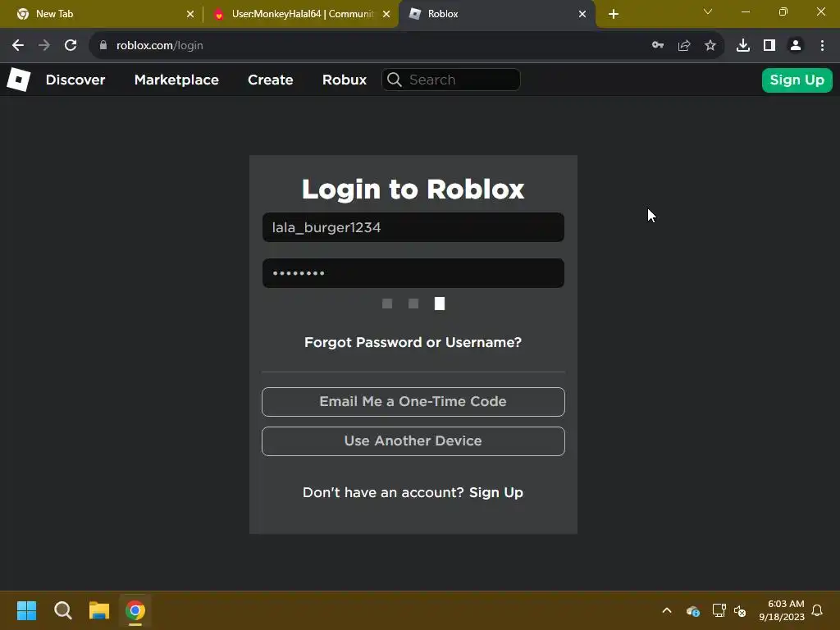Switch to User:MonkeyHalal64 Community tab

click(x=300, y=14)
